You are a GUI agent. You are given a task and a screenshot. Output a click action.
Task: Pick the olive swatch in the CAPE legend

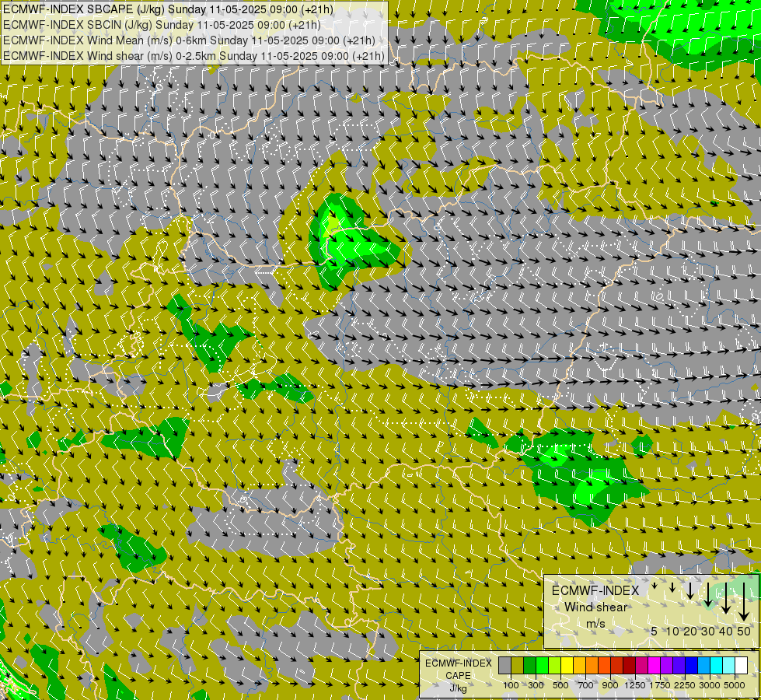[518, 666]
